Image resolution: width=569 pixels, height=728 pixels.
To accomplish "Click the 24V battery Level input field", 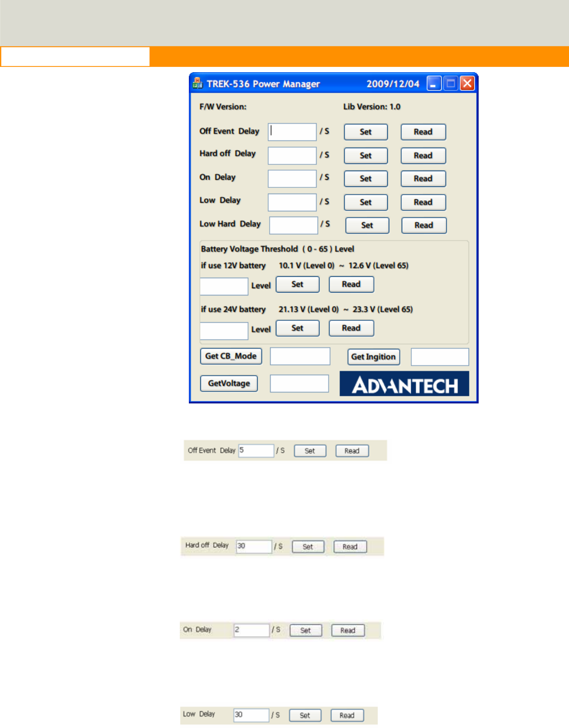I will tap(224, 331).
